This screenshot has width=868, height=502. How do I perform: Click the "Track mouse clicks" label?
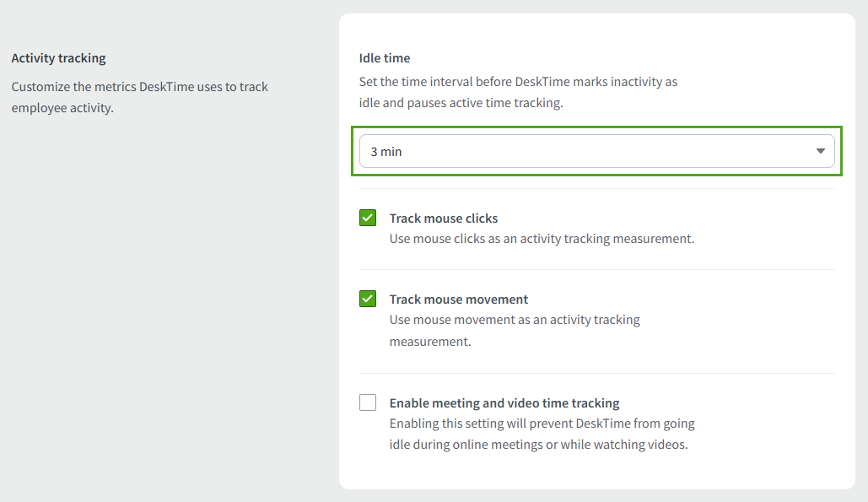(x=444, y=219)
